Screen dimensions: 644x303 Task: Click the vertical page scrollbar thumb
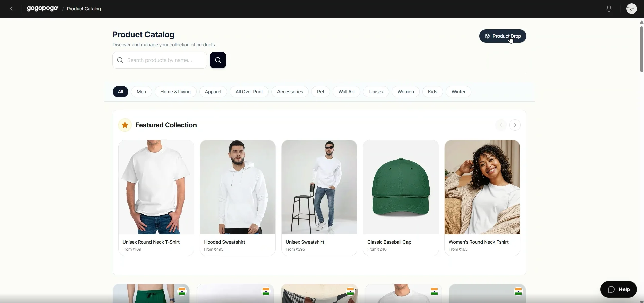tap(641, 49)
